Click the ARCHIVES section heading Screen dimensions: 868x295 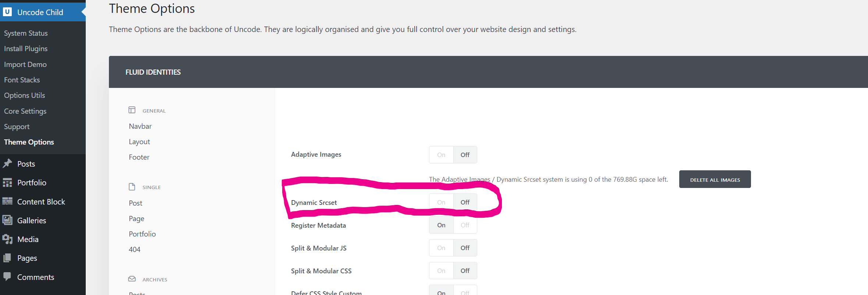pos(155,280)
